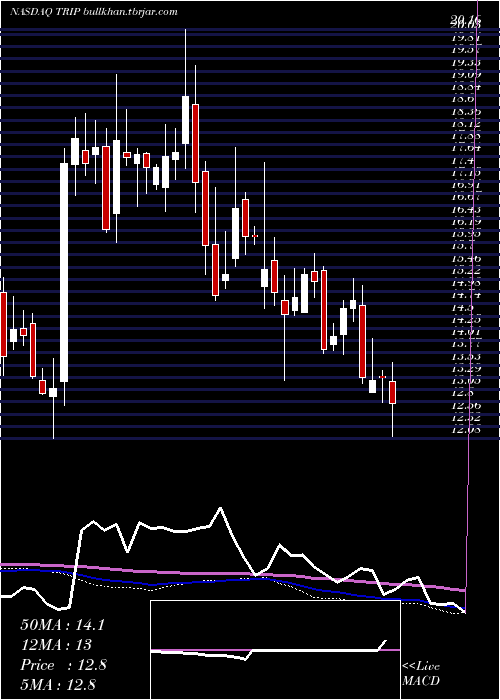This screenshot has width=500, height=700.
Task: Click the 13.29 price axis label
Action: (x=465, y=369)
